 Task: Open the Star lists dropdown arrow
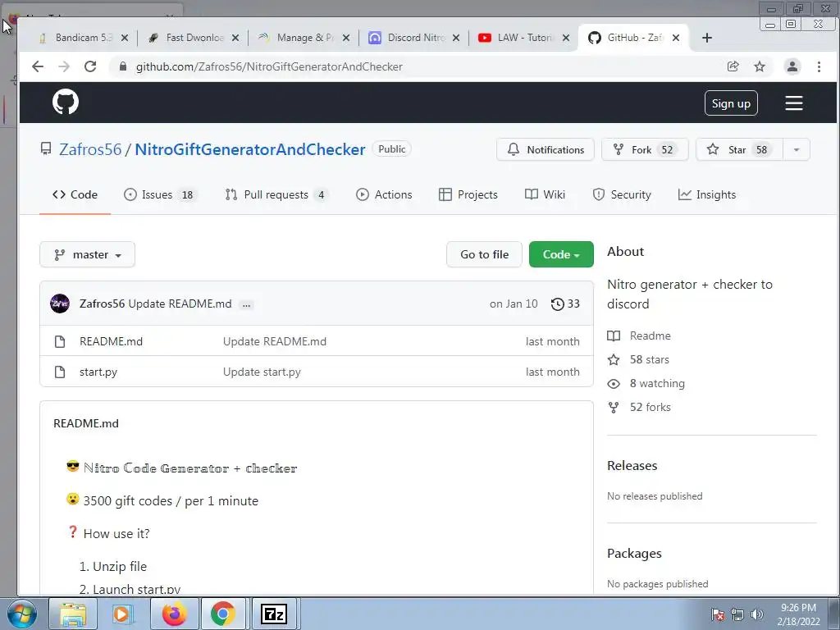click(x=796, y=149)
